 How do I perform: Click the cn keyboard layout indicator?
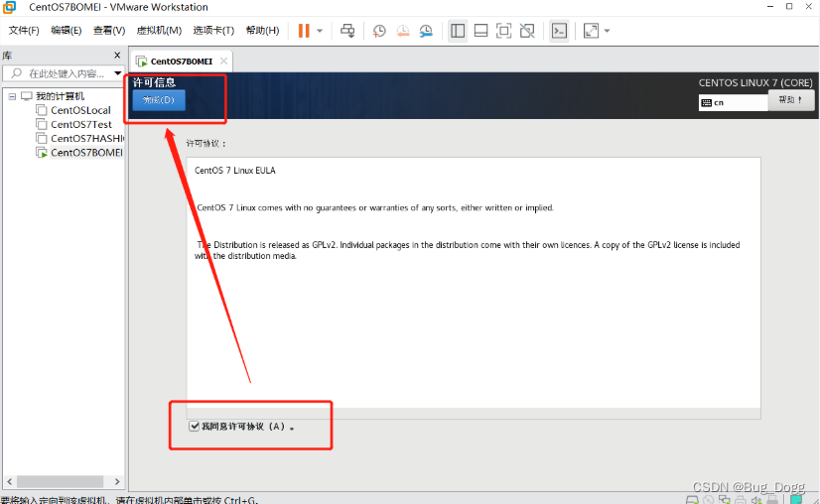(734, 102)
